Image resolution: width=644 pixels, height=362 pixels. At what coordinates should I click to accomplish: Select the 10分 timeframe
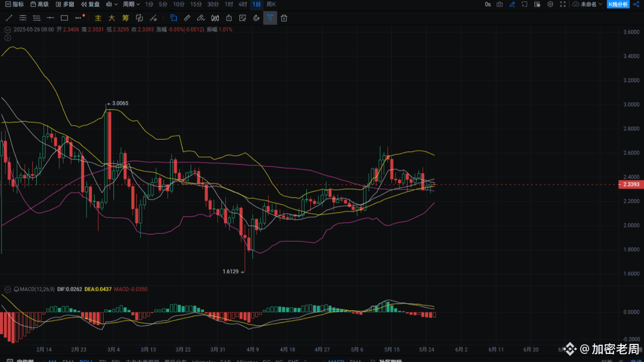179,4
